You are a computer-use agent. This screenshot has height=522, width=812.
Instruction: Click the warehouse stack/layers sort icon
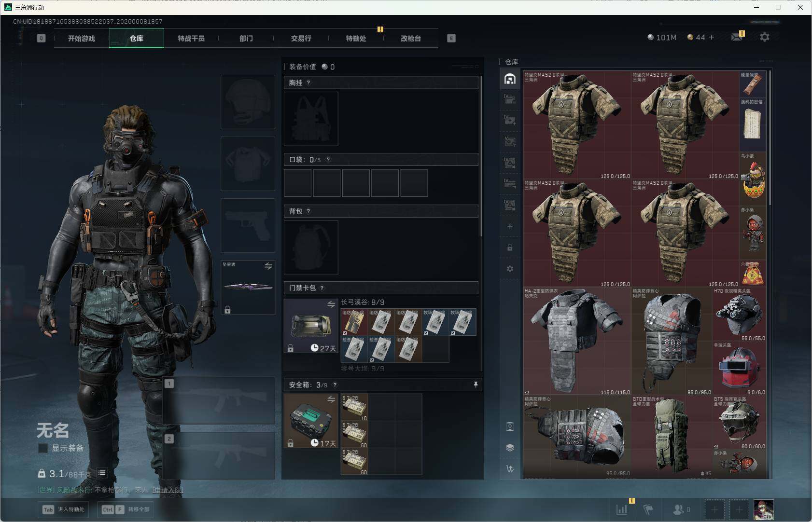click(510, 448)
